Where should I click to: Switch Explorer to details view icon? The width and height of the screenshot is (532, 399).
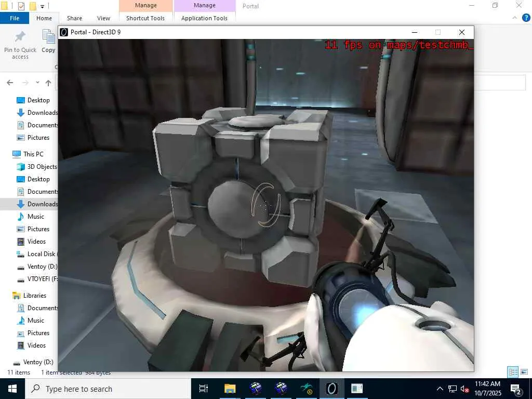[513, 372]
